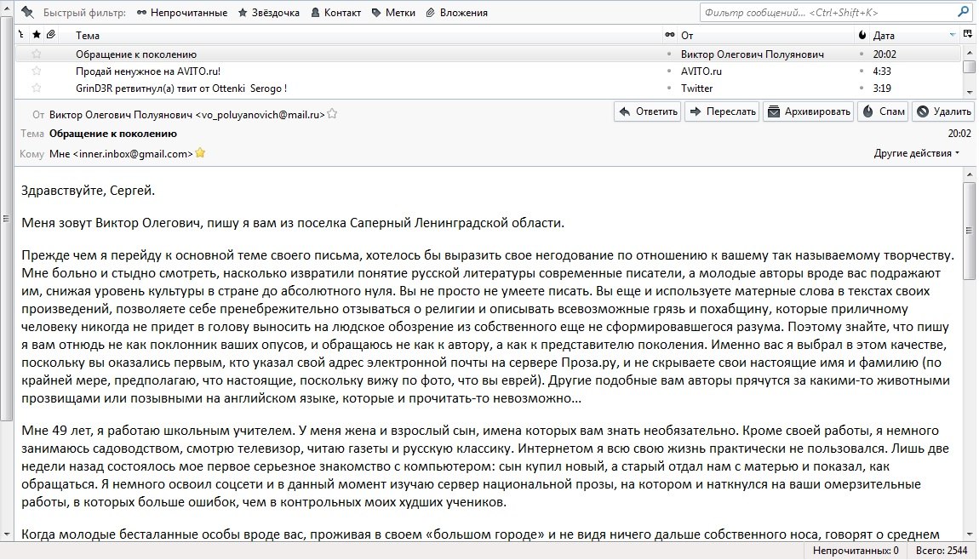
Task: Sort by thread column icon
Action: 21,35
